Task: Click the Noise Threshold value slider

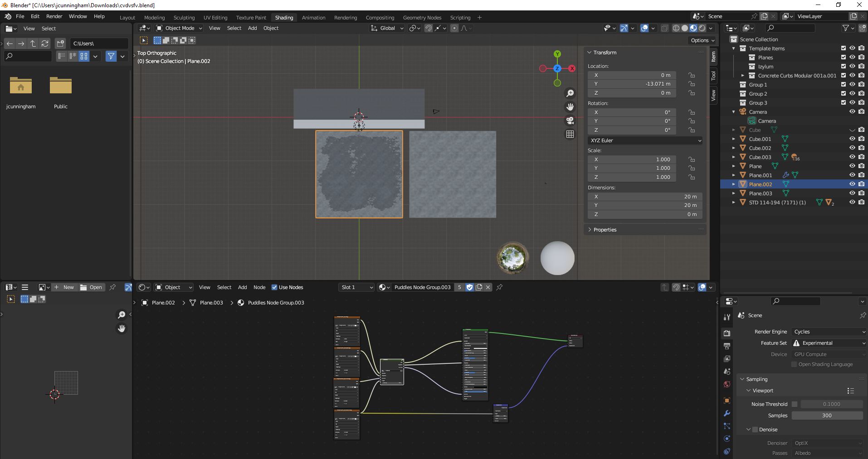Action: 832,404
